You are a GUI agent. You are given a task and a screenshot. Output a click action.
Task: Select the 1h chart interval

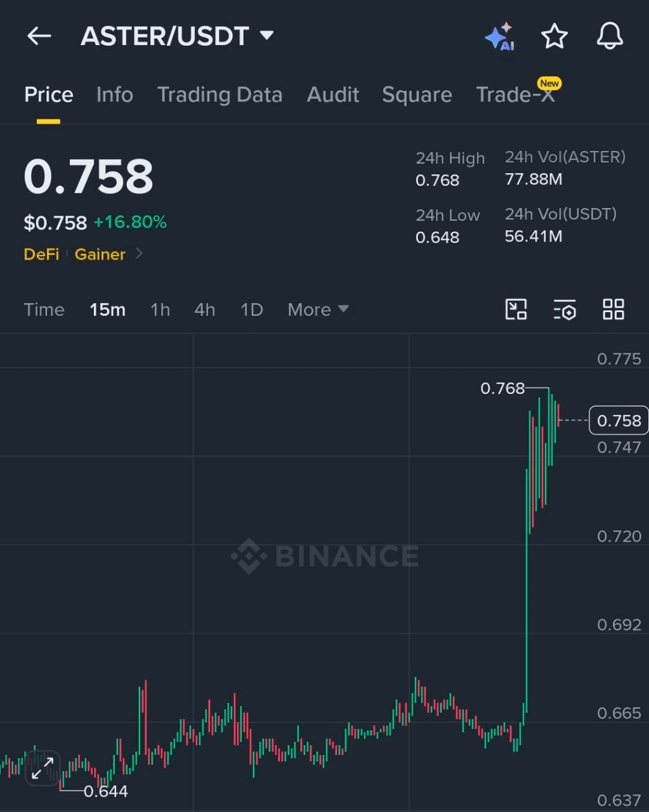click(x=160, y=310)
